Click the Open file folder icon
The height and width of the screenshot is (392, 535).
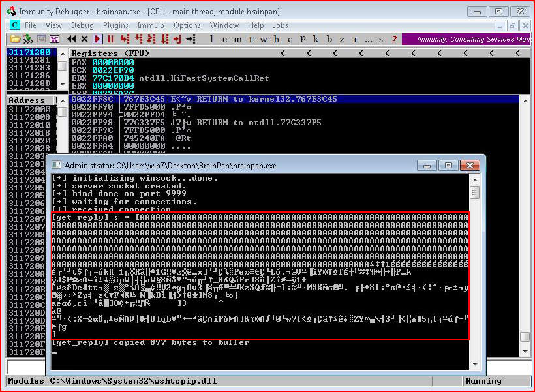(x=14, y=39)
